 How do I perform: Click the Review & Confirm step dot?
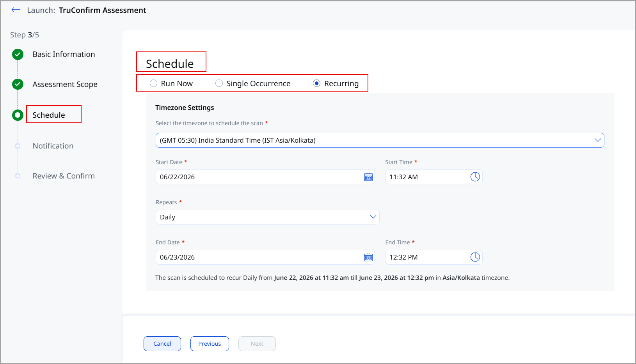pos(18,176)
